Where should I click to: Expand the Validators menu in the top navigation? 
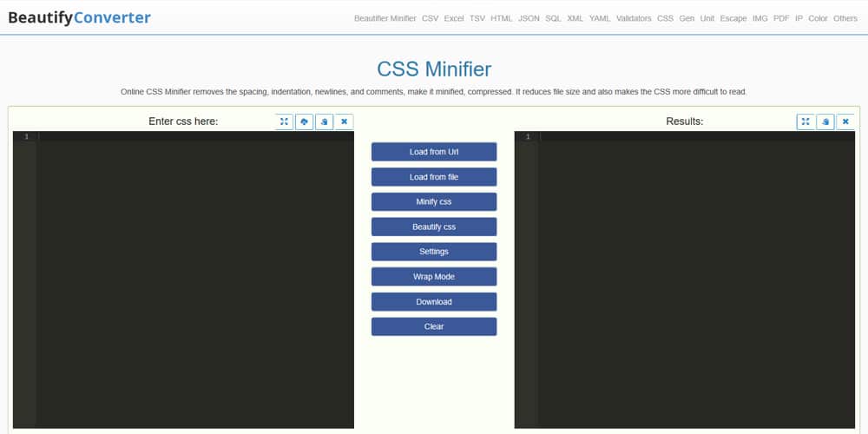point(634,18)
